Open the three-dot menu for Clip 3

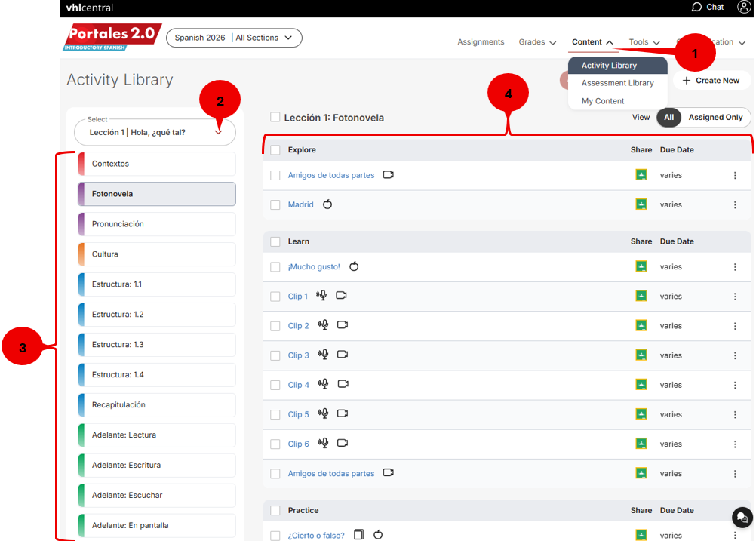tap(735, 355)
